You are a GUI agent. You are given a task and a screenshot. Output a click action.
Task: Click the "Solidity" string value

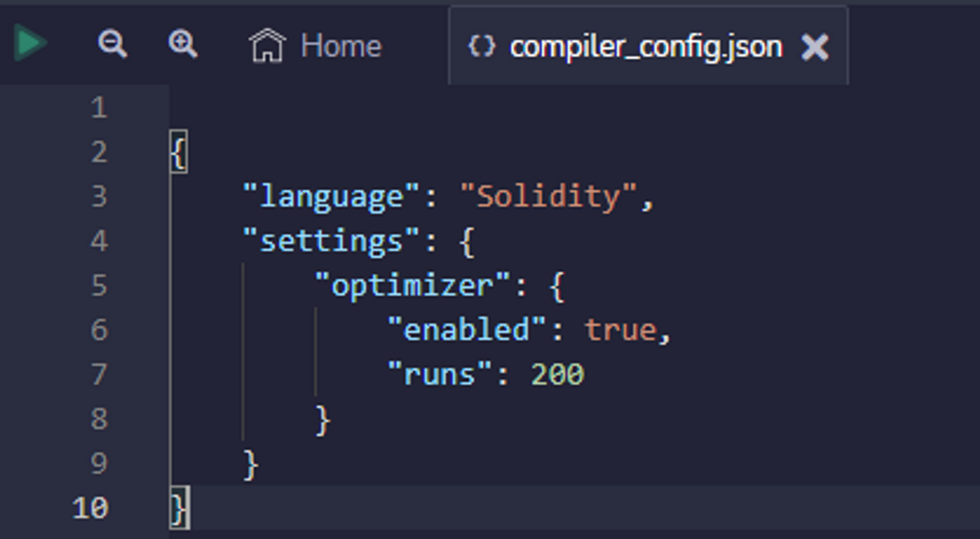click(549, 196)
